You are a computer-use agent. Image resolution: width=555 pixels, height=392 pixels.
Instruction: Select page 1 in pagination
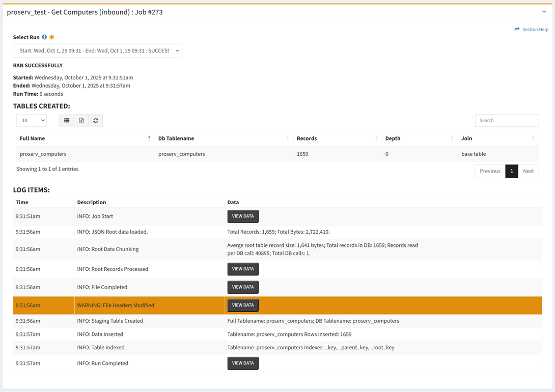point(511,171)
